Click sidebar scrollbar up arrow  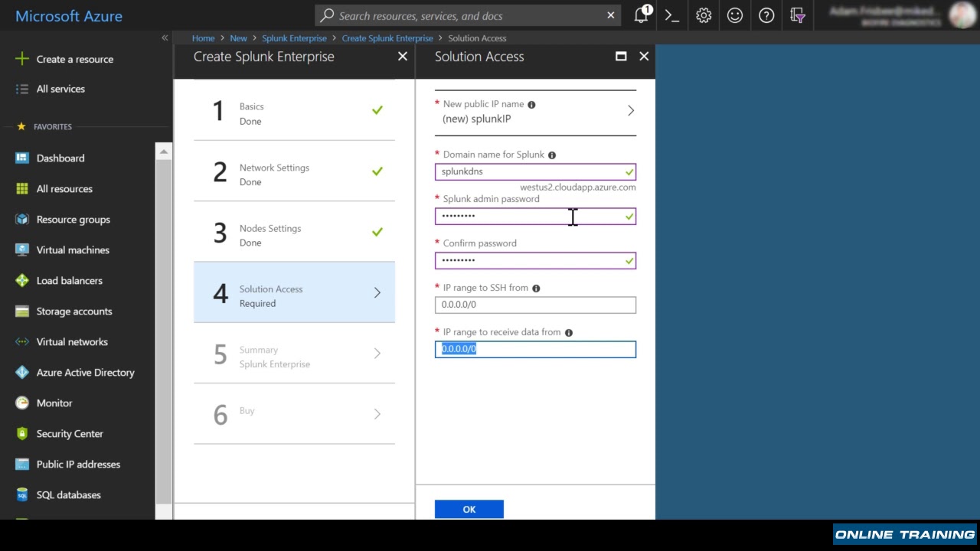pos(163,152)
